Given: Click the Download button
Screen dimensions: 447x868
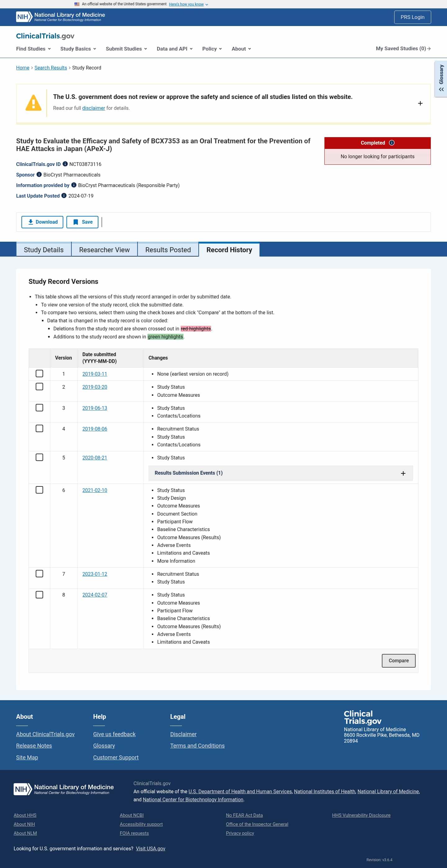Looking at the screenshot, I should [42, 222].
